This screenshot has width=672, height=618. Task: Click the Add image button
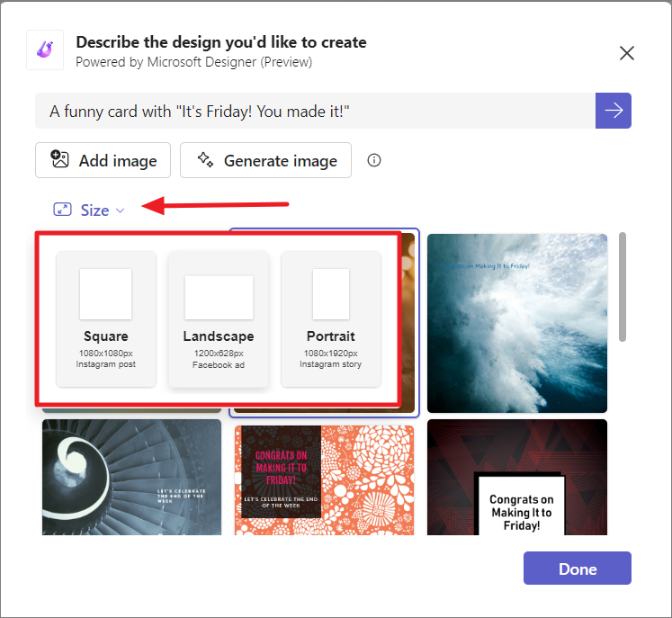click(103, 160)
